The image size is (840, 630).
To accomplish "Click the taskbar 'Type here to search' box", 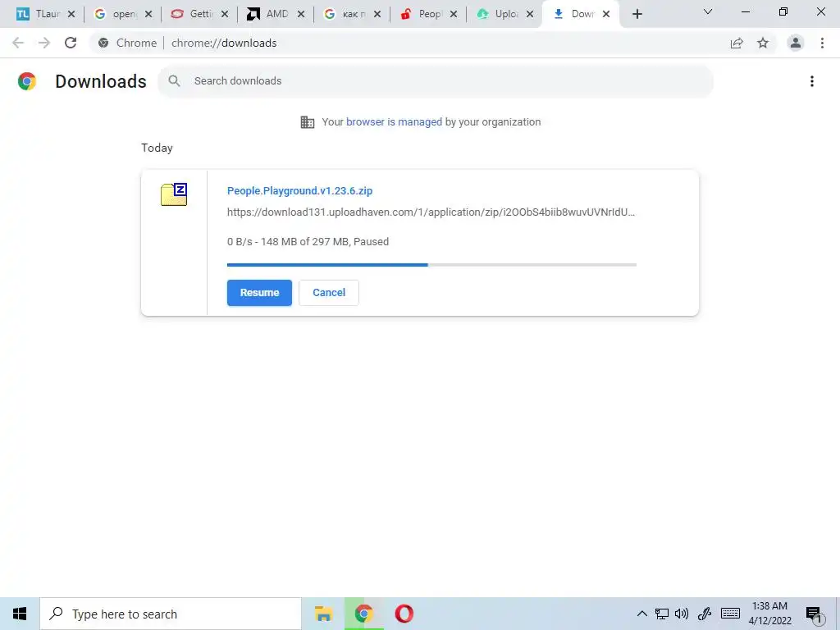I will pyautogui.click(x=171, y=614).
